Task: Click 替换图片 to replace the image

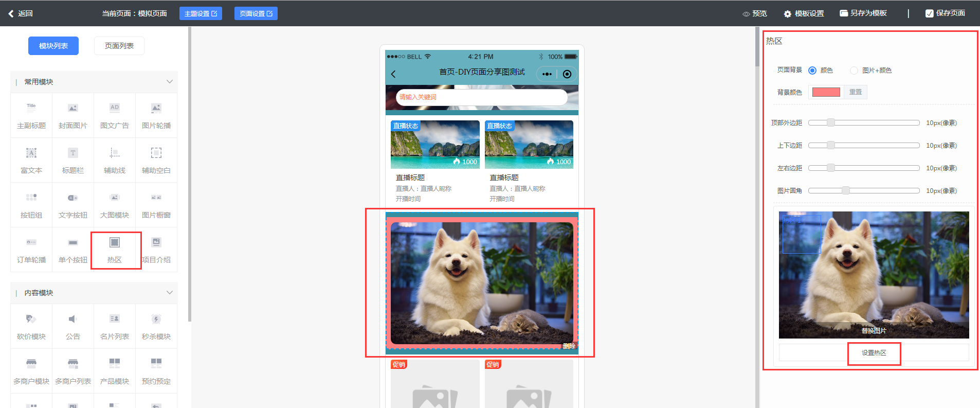Action: pos(874,330)
